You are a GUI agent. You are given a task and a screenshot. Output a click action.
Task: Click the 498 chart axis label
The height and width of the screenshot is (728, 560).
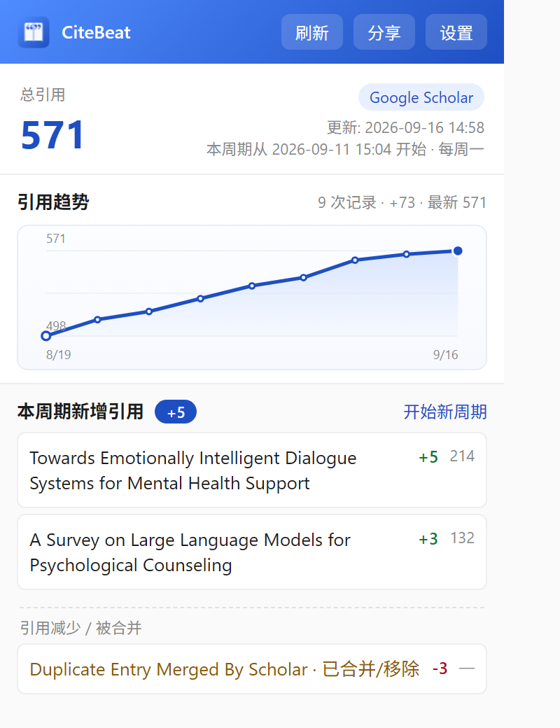click(56, 325)
